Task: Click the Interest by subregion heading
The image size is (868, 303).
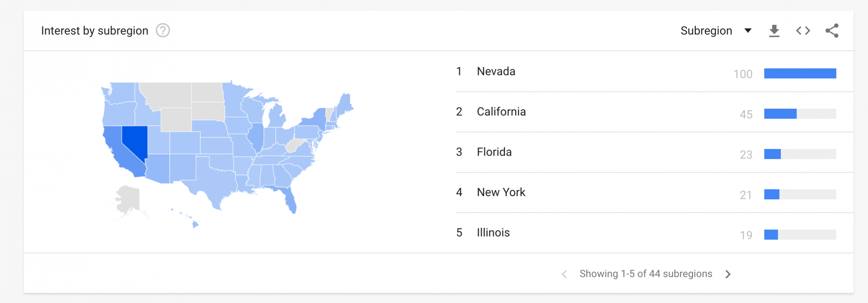Action: click(x=95, y=31)
